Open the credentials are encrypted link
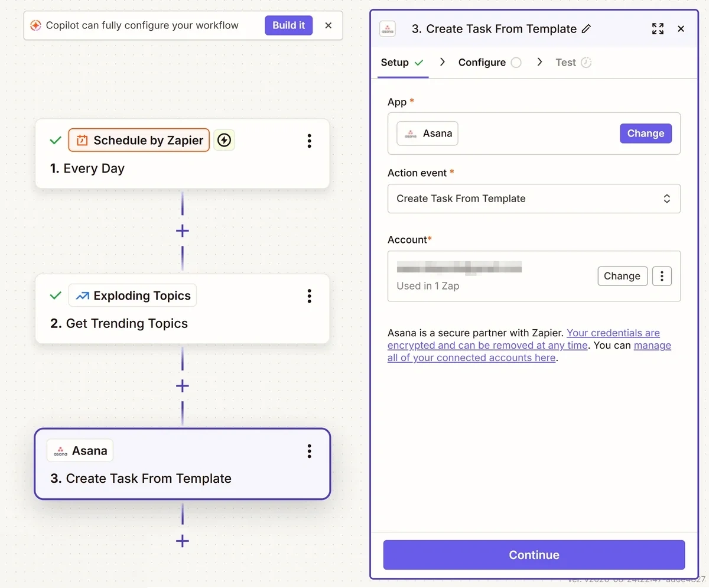This screenshot has height=588, width=709. tap(523, 339)
